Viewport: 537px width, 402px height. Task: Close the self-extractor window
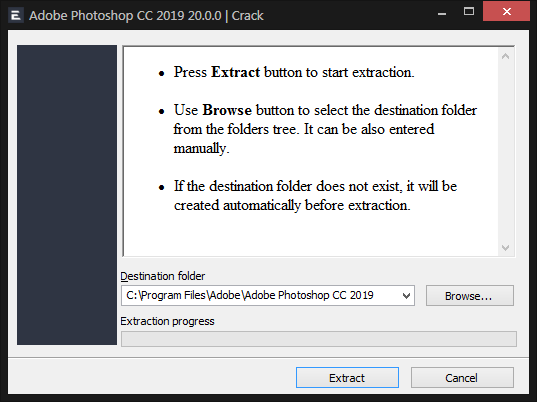[507, 12]
